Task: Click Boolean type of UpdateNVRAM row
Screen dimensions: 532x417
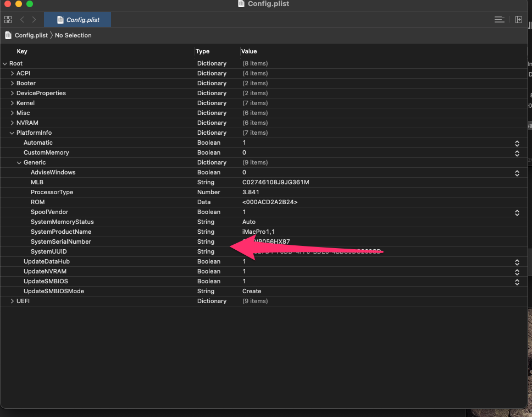Action: pyautogui.click(x=209, y=271)
